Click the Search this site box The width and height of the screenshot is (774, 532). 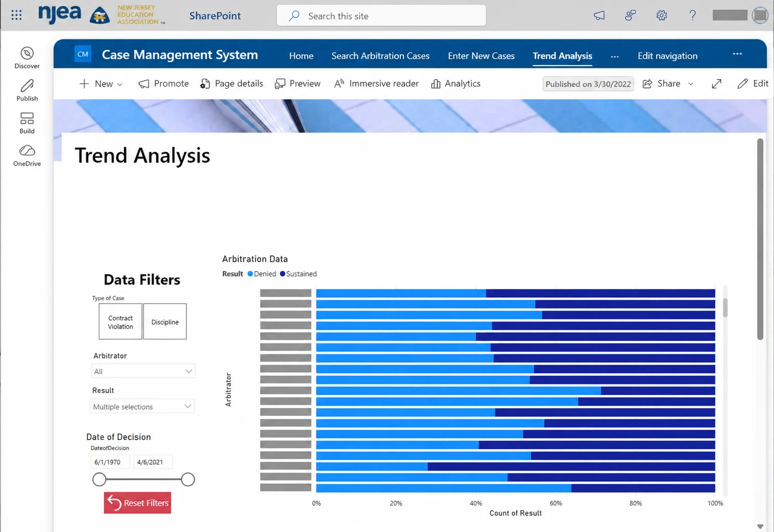(x=381, y=16)
